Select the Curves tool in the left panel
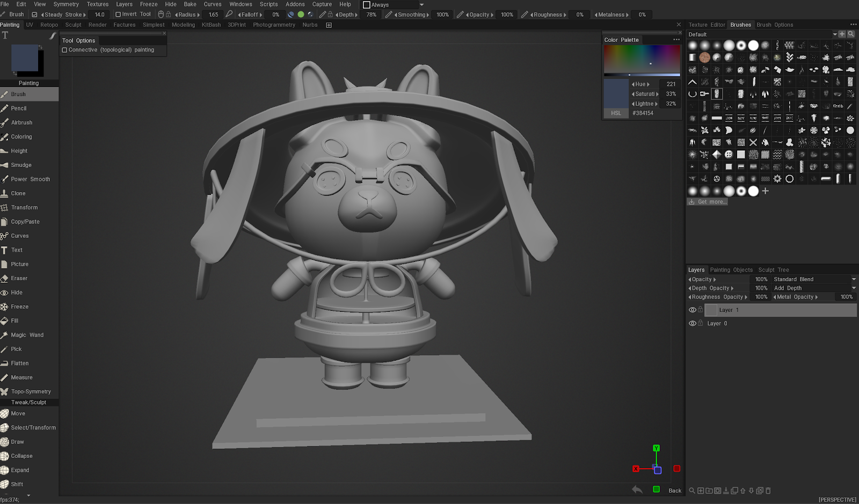 (x=29, y=236)
